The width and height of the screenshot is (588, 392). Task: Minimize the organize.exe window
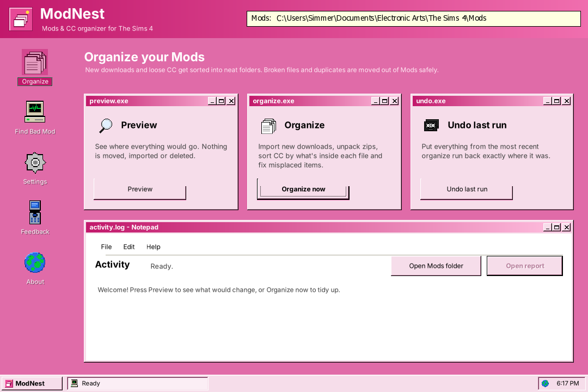pos(375,101)
